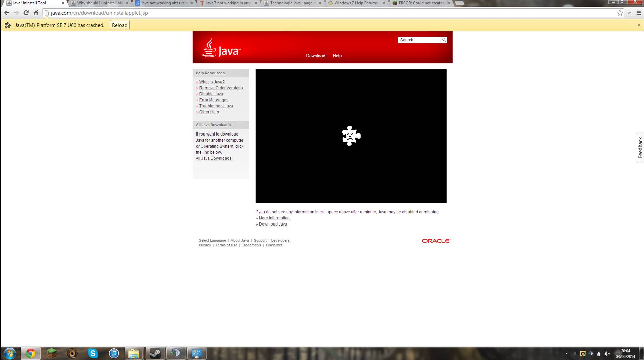644x360 pixels.
Task: Open the Troubleshoot Java link
Action: click(216, 106)
